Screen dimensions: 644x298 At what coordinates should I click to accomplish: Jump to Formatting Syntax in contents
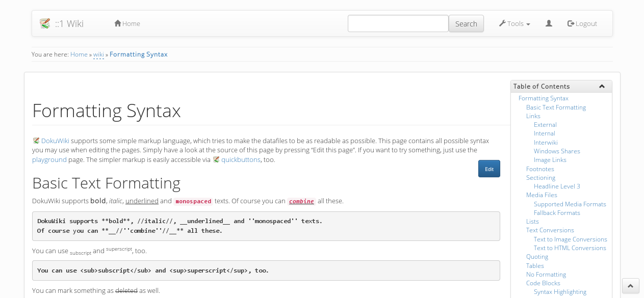pos(544,98)
